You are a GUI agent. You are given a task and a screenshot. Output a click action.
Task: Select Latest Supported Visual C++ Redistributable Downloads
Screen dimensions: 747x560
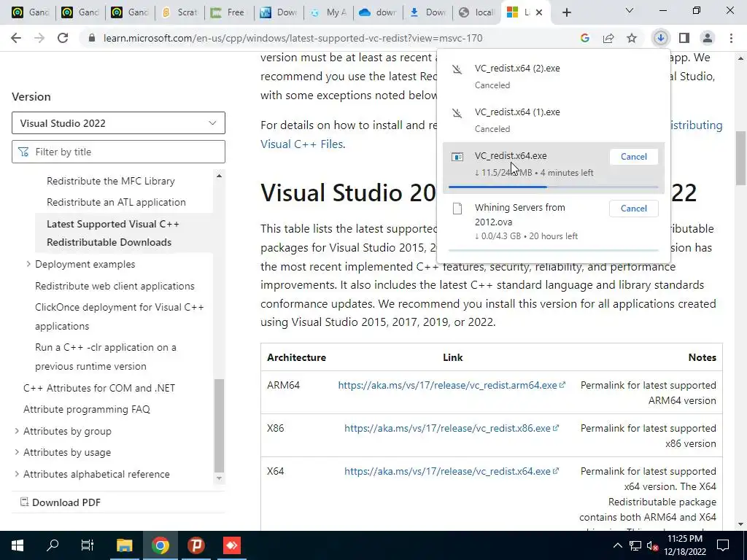(x=113, y=233)
